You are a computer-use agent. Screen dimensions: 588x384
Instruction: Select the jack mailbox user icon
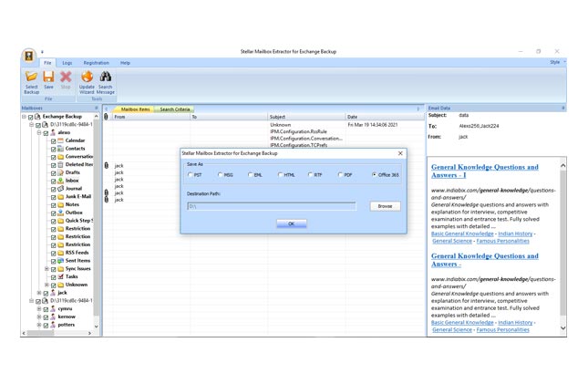point(53,293)
